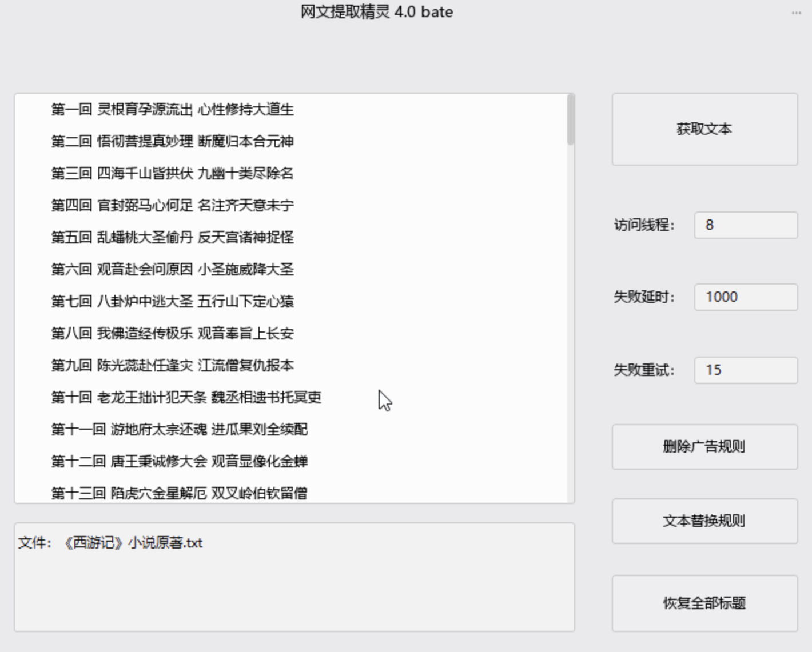
Task: Click the 获取文本 button
Action: coord(704,129)
